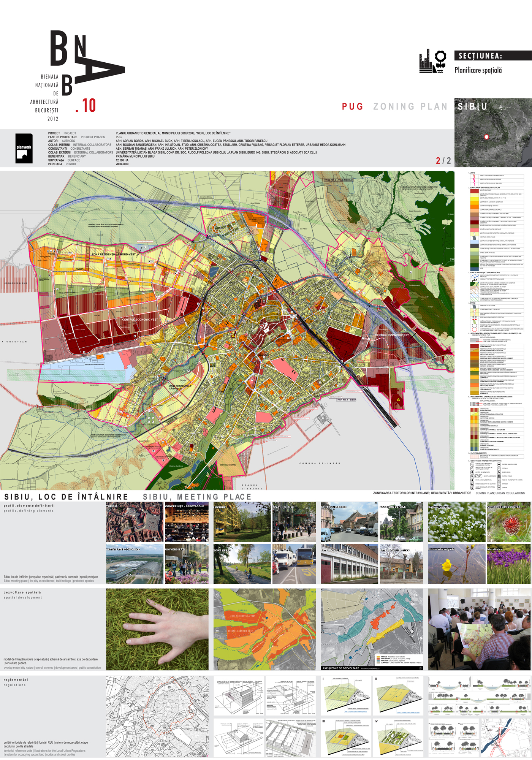Click the health facilities cross legend icon
This screenshot has height=760, width=532.
click(472, 472)
